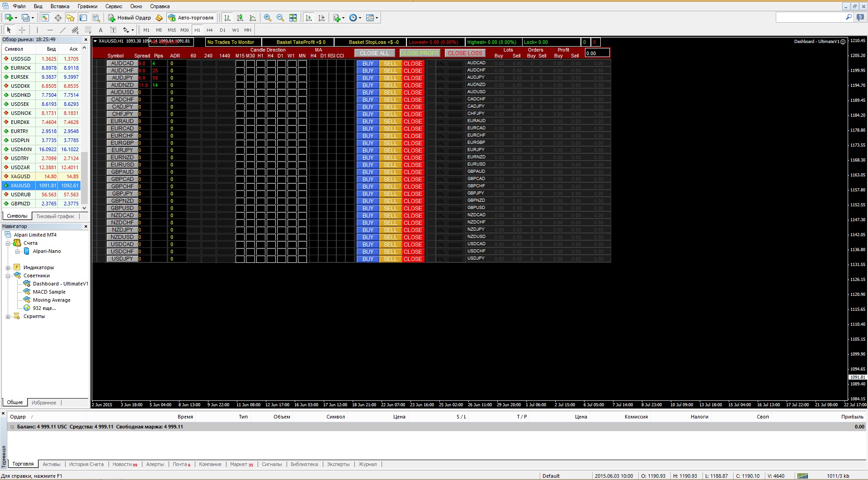Open the Profiles toolbar icon
Viewport: 868px width, 480px height.
pyautogui.click(x=26, y=18)
